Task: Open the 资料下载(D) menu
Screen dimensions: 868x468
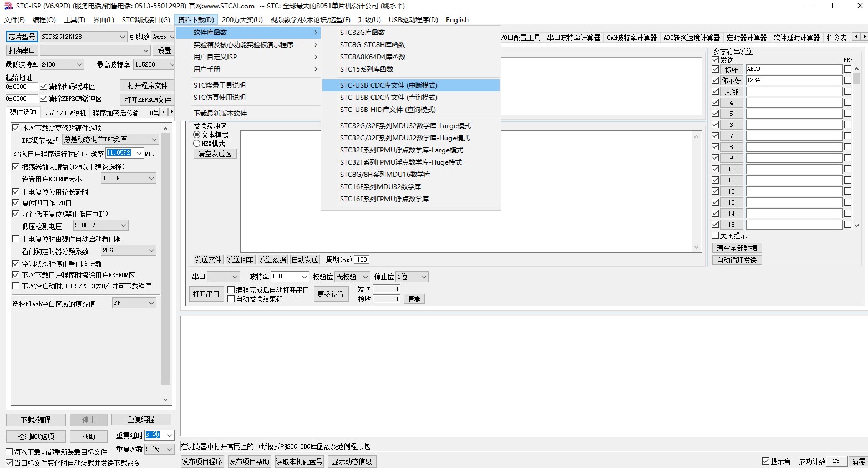Action: point(196,19)
